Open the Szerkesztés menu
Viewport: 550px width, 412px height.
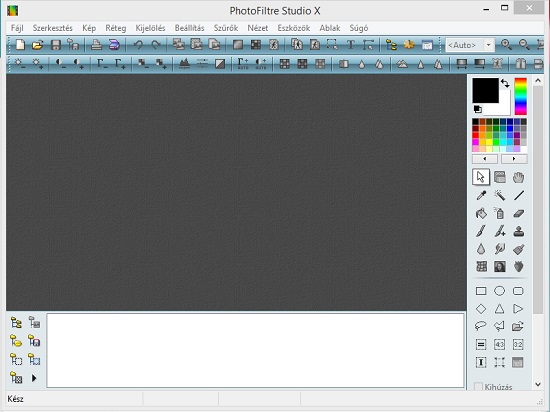[53, 28]
